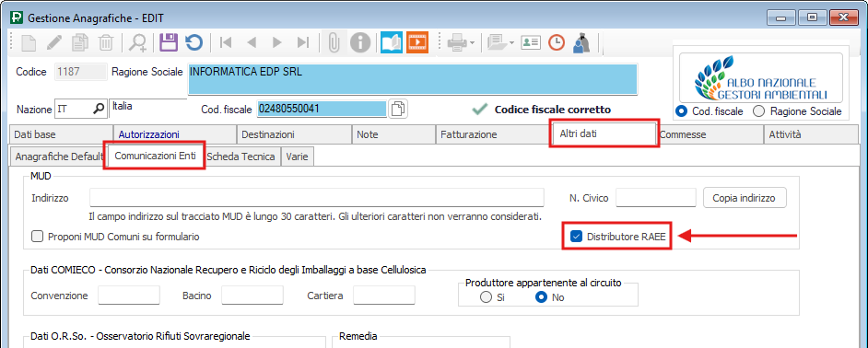Open the Dati base tab
The height and width of the screenshot is (348, 868).
click(x=61, y=134)
